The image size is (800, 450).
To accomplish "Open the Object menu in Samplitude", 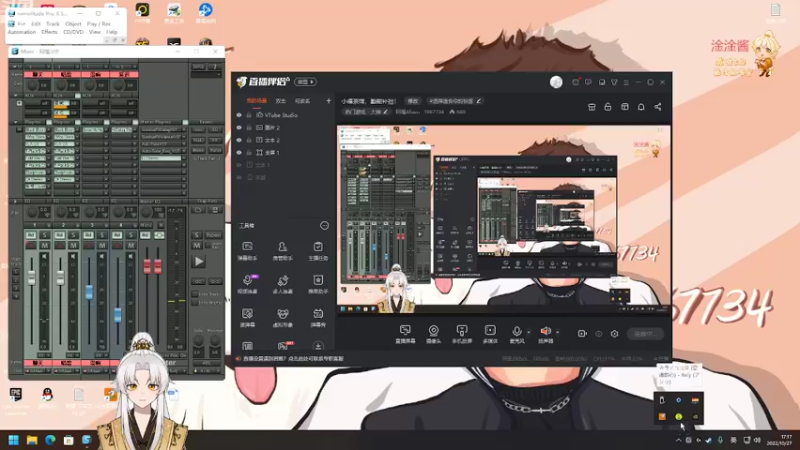I will 73,24.
